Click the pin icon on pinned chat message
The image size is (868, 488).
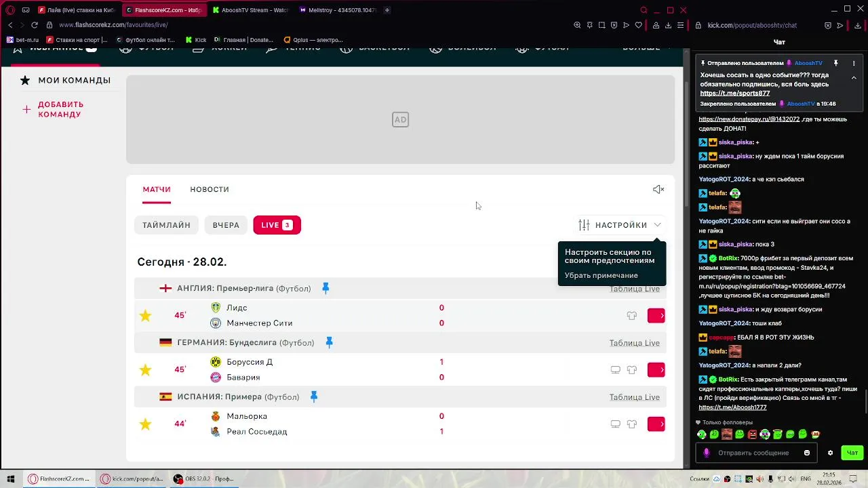click(x=835, y=63)
